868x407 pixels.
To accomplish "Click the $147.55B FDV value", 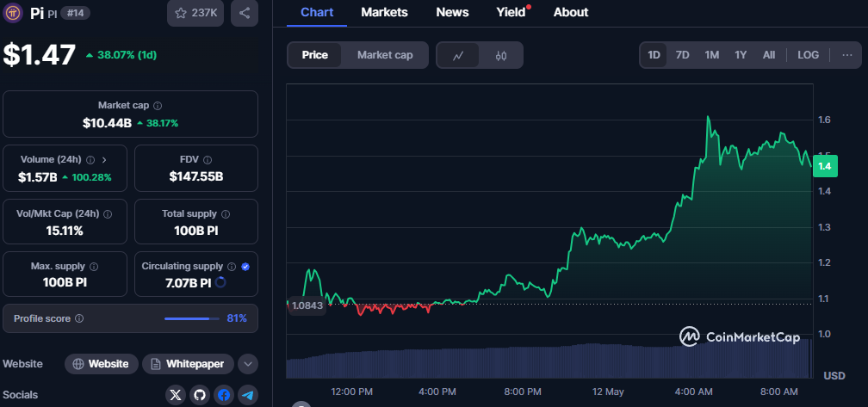I will click(x=196, y=177).
